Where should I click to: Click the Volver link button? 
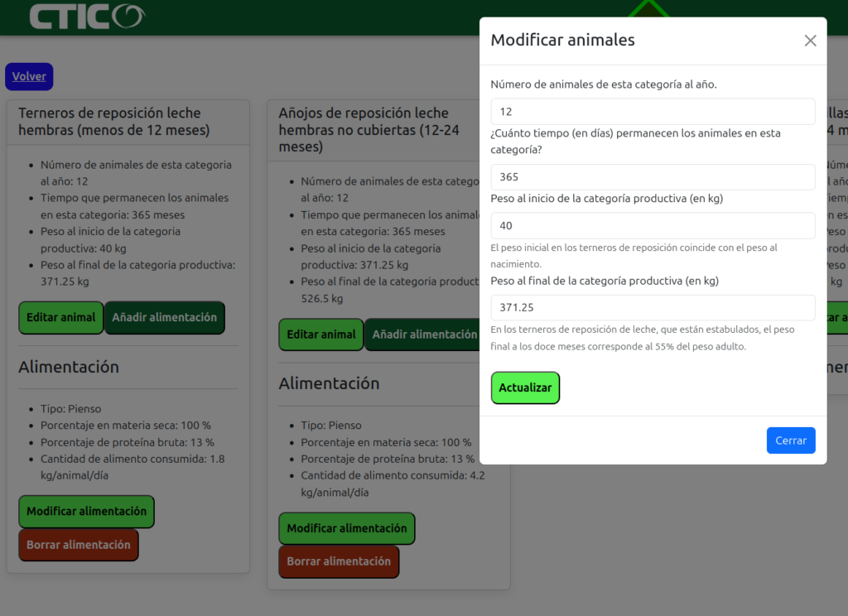tap(29, 76)
